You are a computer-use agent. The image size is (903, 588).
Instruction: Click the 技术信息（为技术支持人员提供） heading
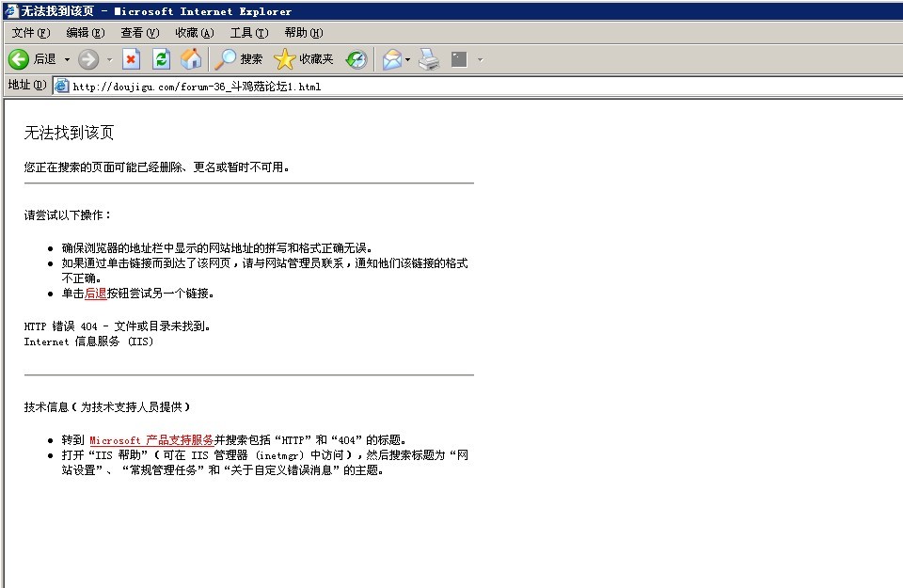pyautogui.click(x=107, y=407)
